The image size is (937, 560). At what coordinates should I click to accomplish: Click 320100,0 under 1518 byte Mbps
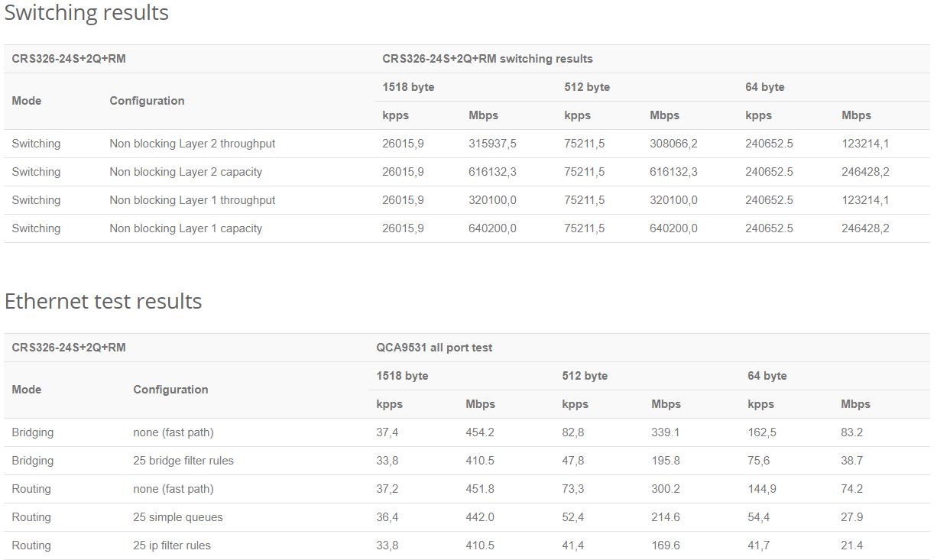(x=492, y=200)
